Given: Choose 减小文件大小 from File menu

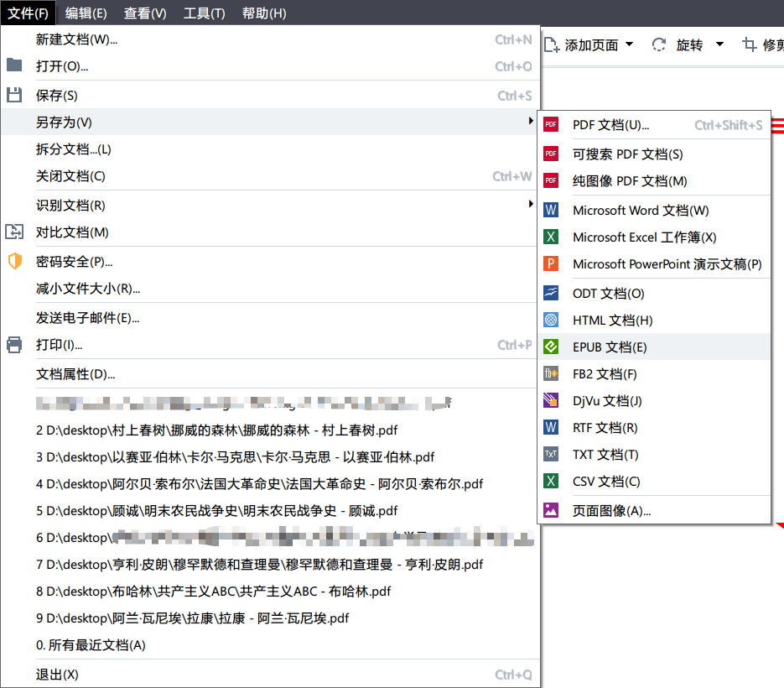Looking at the screenshot, I should 87,289.
